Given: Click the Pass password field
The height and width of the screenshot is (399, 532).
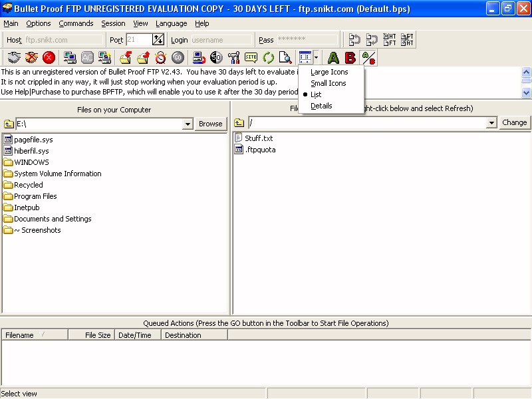Looking at the screenshot, I should [307, 40].
